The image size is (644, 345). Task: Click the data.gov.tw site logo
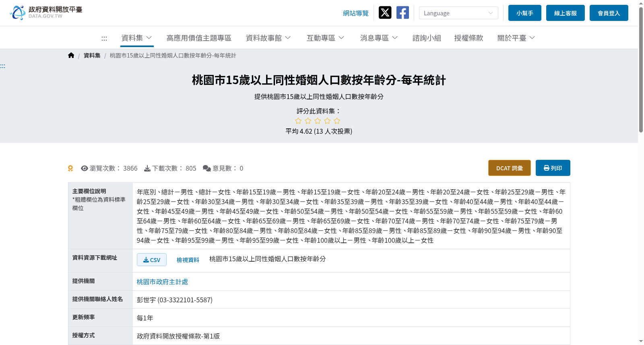pyautogui.click(x=46, y=12)
